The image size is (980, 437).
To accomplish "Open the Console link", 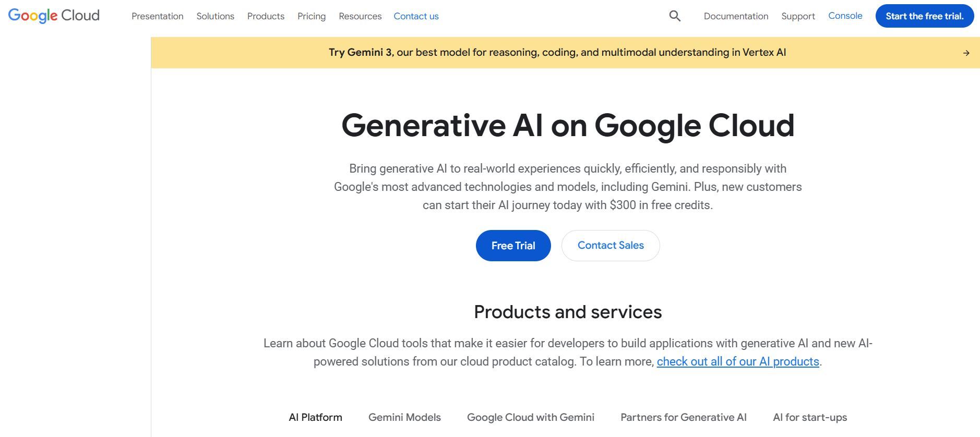I will (x=845, y=16).
